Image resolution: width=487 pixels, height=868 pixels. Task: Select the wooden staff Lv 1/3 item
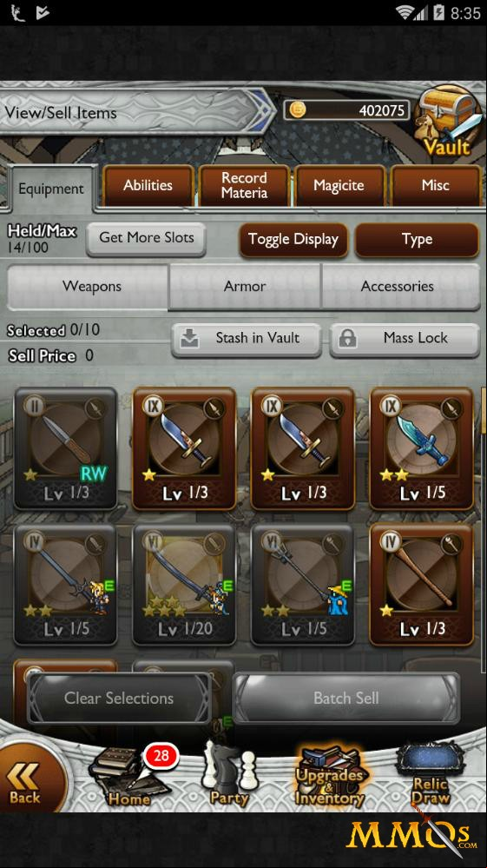coord(421,585)
